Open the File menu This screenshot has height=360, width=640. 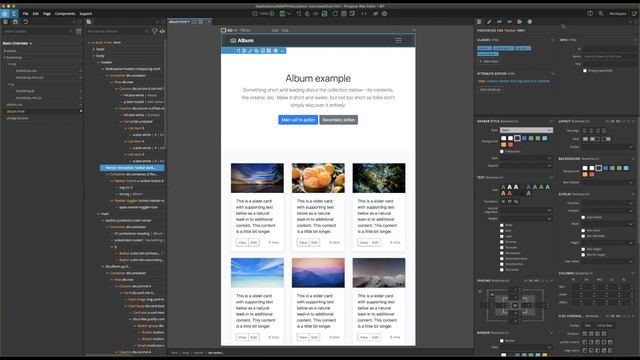click(25, 13)
